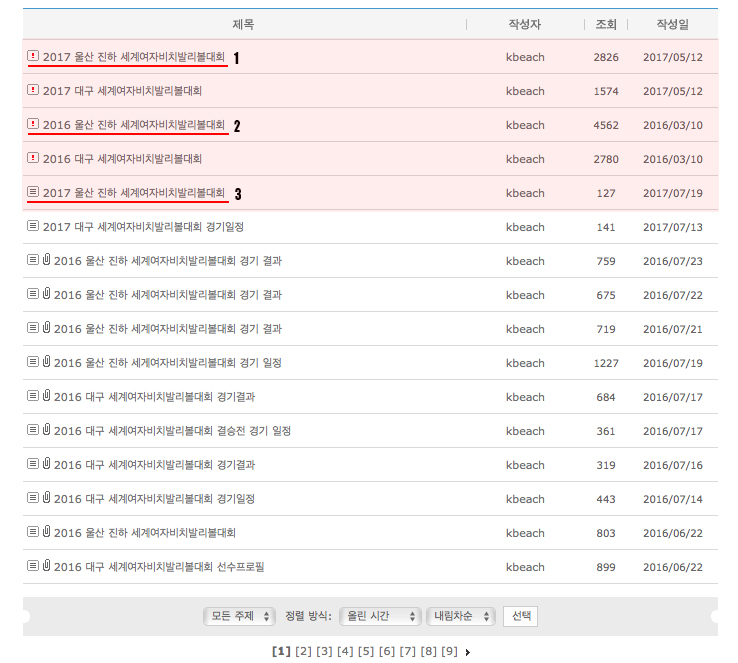Go to page [2] in pagination

click(x=303, y=651)
